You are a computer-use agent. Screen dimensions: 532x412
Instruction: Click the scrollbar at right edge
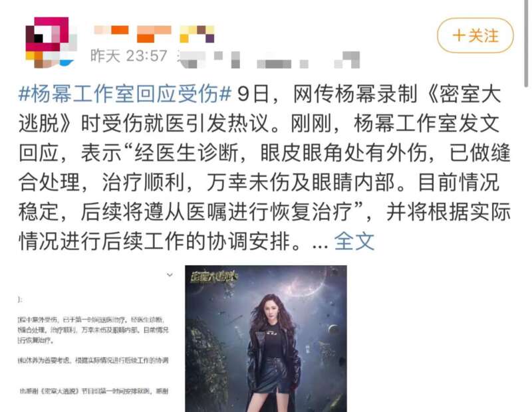(526, 44)
